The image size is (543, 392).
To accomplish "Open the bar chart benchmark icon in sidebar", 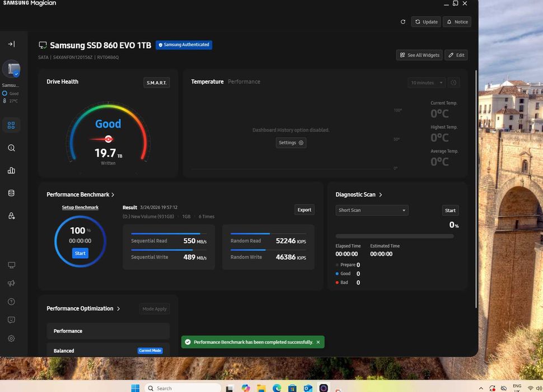I will tap(11, 171).
